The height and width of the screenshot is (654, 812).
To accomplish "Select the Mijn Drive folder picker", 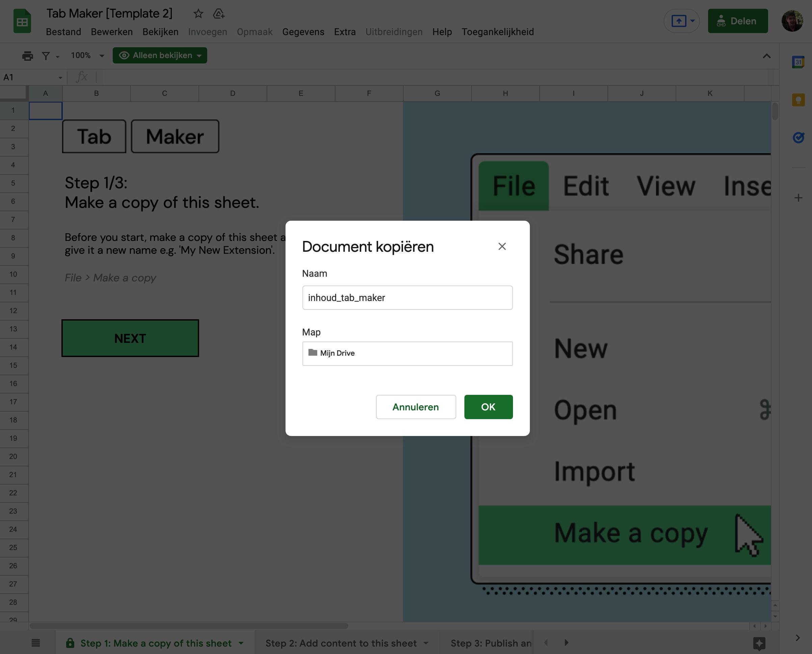I will click(407, 353).
